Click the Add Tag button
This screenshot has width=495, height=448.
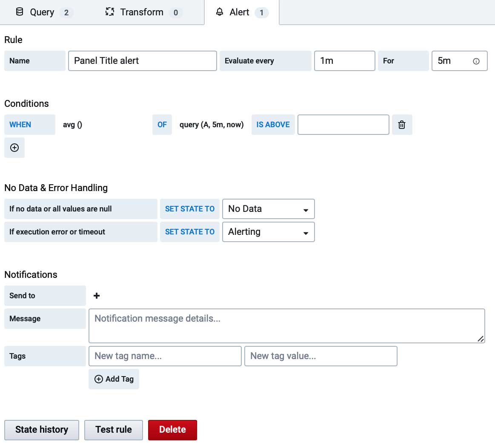pos(114,379)
